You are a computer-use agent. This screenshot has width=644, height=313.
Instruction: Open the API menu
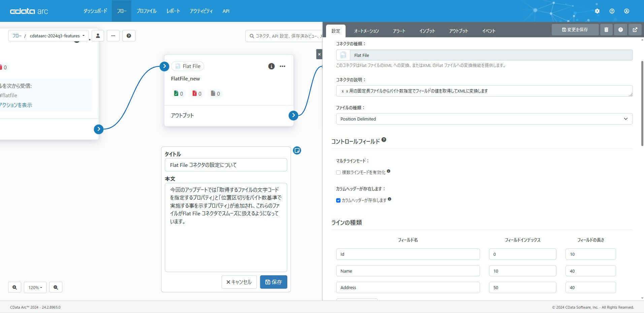coord(226,11)
